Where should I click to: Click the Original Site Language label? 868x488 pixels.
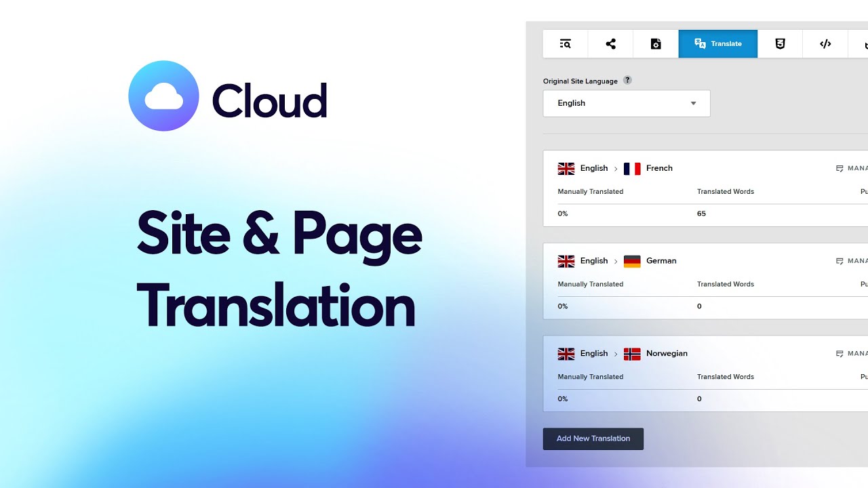(x=580, y=81)
